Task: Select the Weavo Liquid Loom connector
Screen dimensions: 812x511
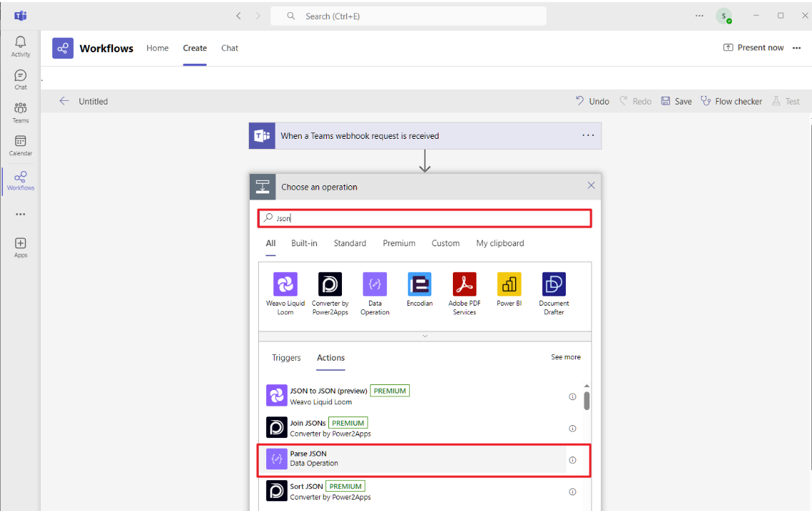Action: click(285, 284)
